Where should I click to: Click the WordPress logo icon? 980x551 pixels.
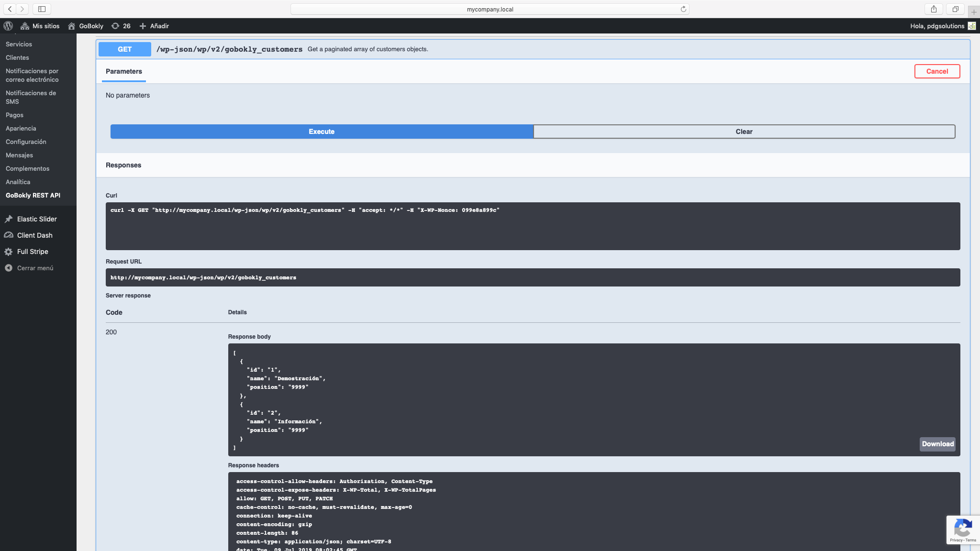click(8, 26)
